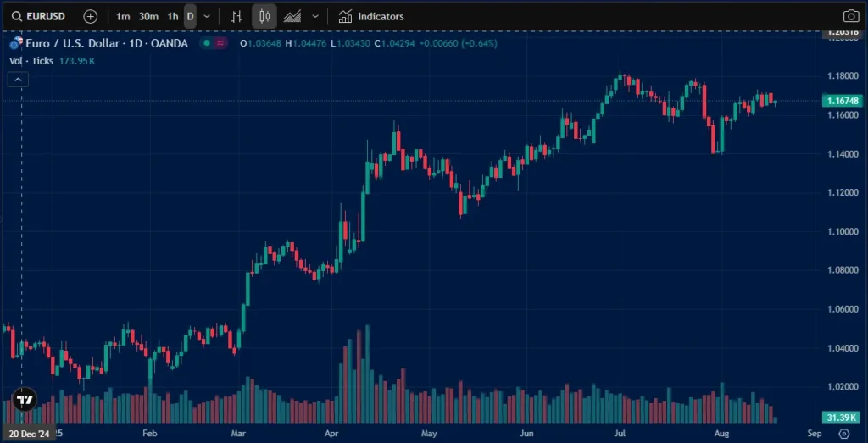This screenshot has height=443, width=868.
Task: Switch to the 30m timeframe
Action: [x=148, y=16]
